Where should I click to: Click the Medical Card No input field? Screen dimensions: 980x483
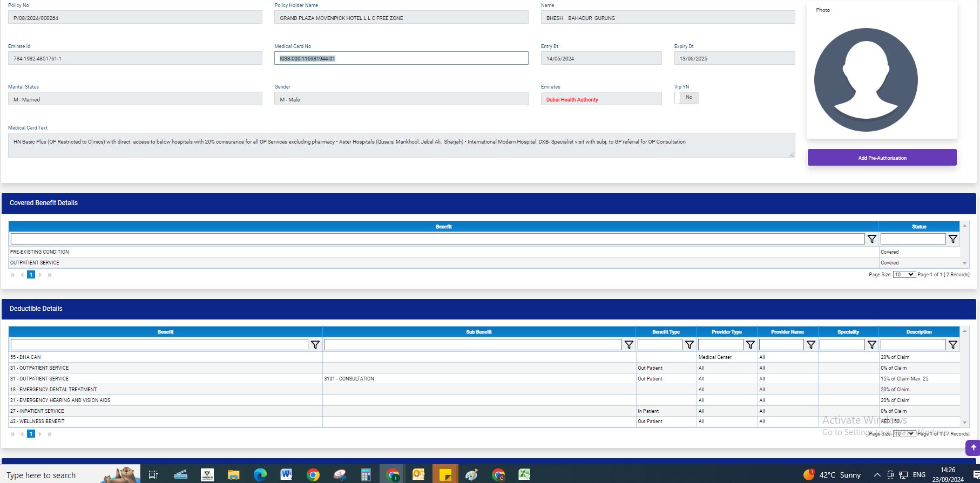[401, 58]
